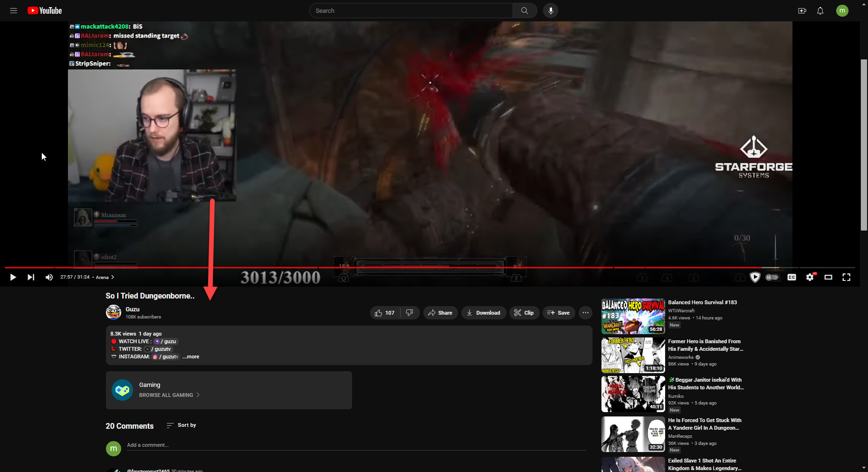Mute the video volume

point(49,277)
